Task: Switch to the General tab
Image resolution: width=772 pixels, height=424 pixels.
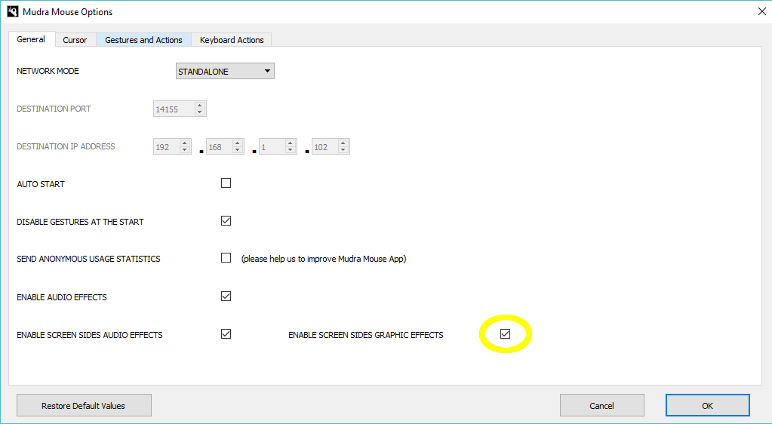Action: (31, 39)
